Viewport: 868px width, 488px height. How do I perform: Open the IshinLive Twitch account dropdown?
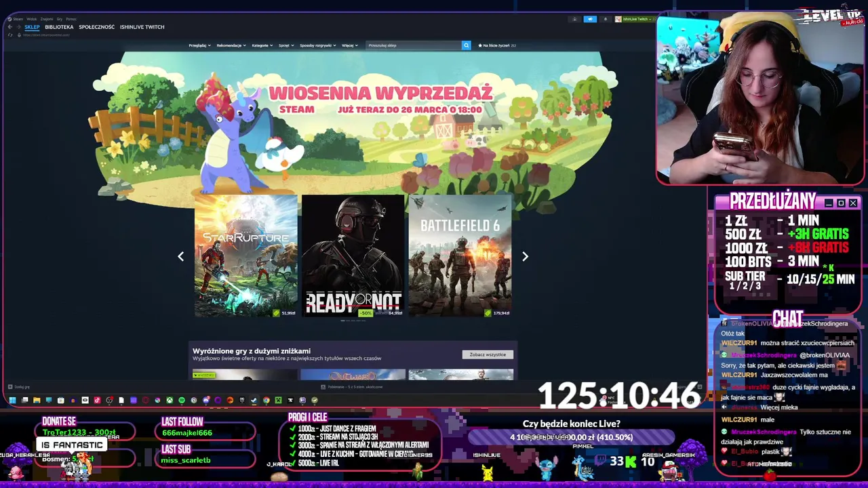(634, 19)
